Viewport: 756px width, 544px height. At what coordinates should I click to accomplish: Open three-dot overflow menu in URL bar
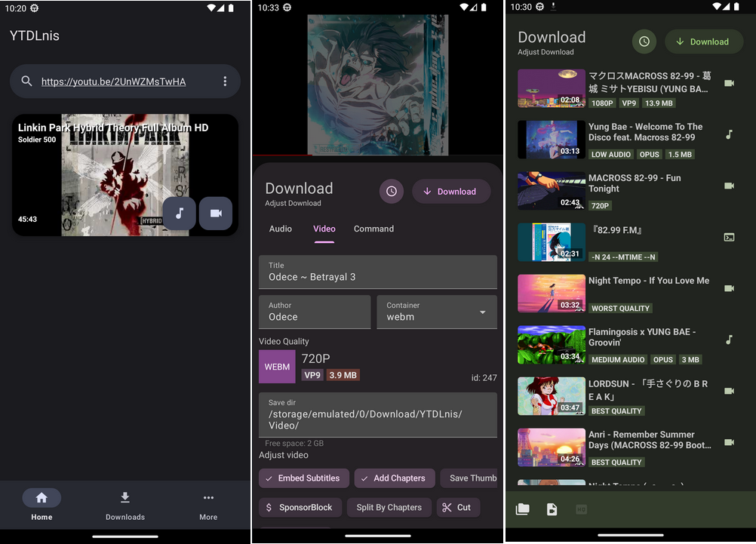tap(225, 81)
